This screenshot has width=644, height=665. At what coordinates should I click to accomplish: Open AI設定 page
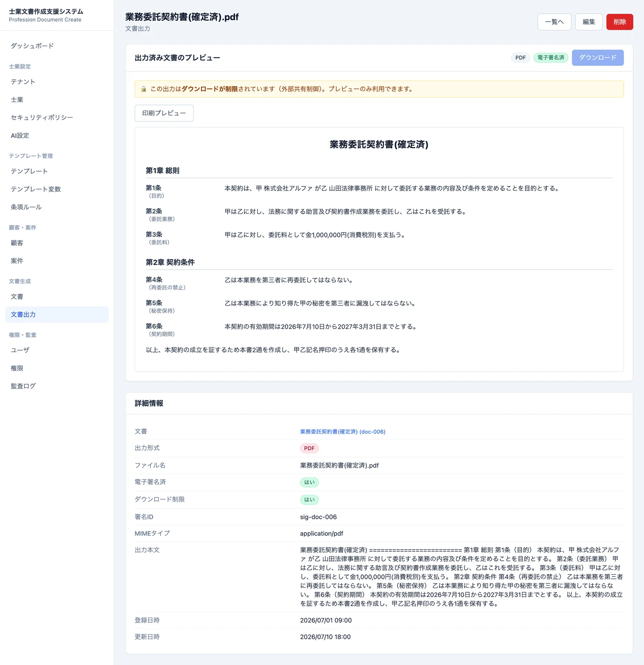pos(57,136)
